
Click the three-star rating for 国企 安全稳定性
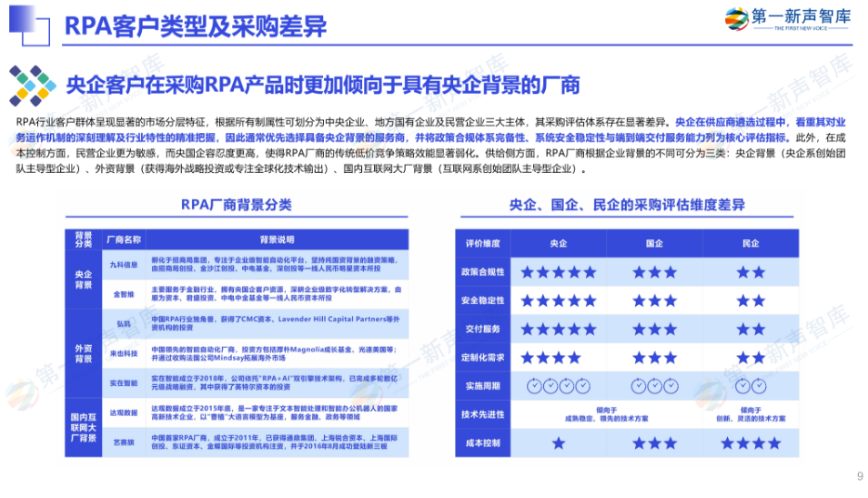pos(655,300)
